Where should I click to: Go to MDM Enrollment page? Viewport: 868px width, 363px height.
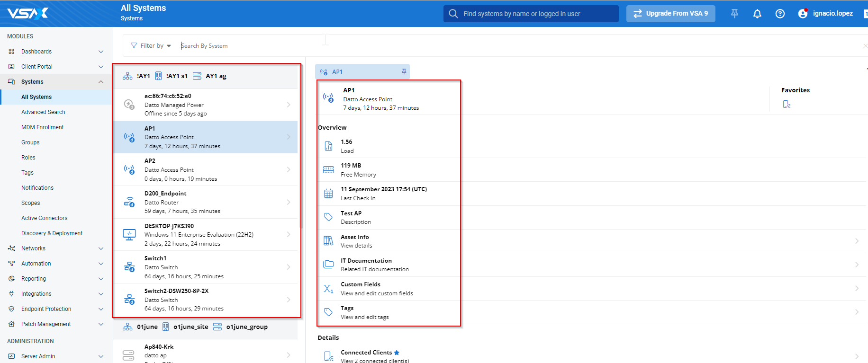pos(42,127)
